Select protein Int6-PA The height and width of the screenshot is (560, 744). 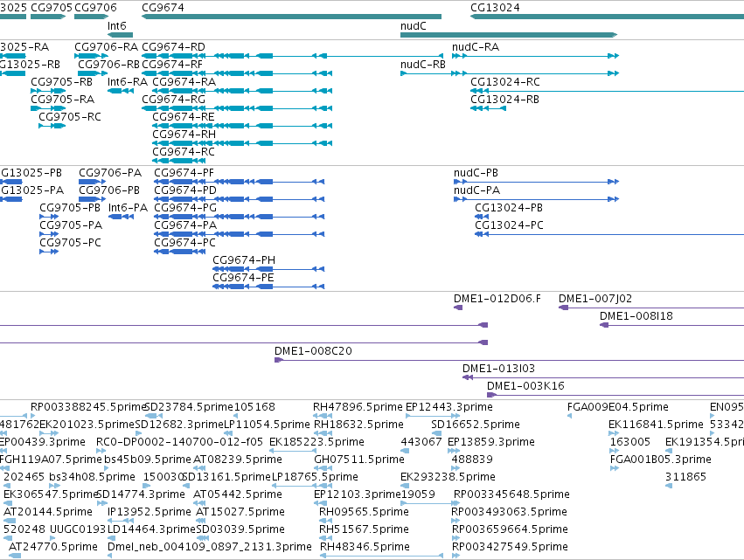pos(128,208)
